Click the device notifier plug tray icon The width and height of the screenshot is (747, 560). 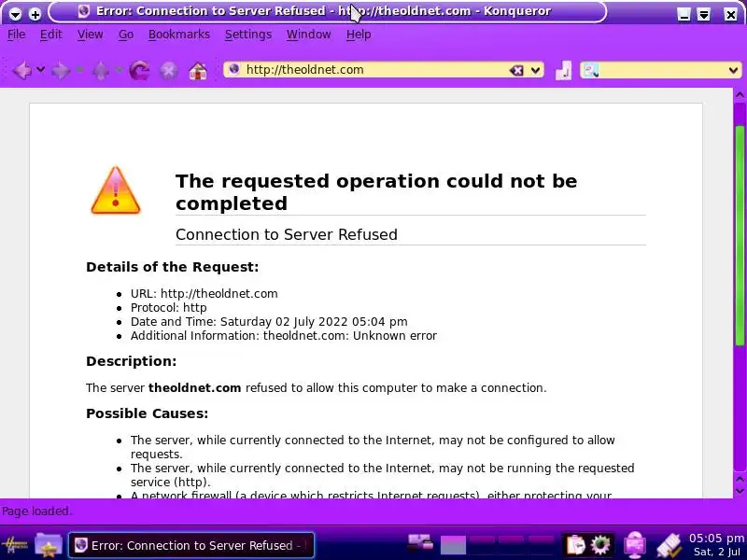coord(669,546)
